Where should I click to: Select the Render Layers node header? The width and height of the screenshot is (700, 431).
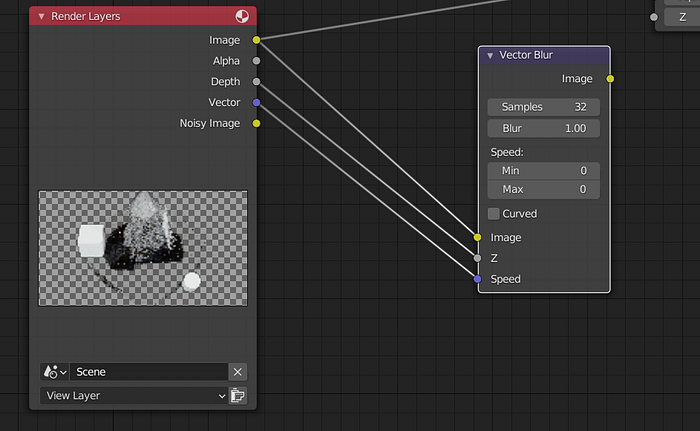pyautogui.click(x=143, y=16)
